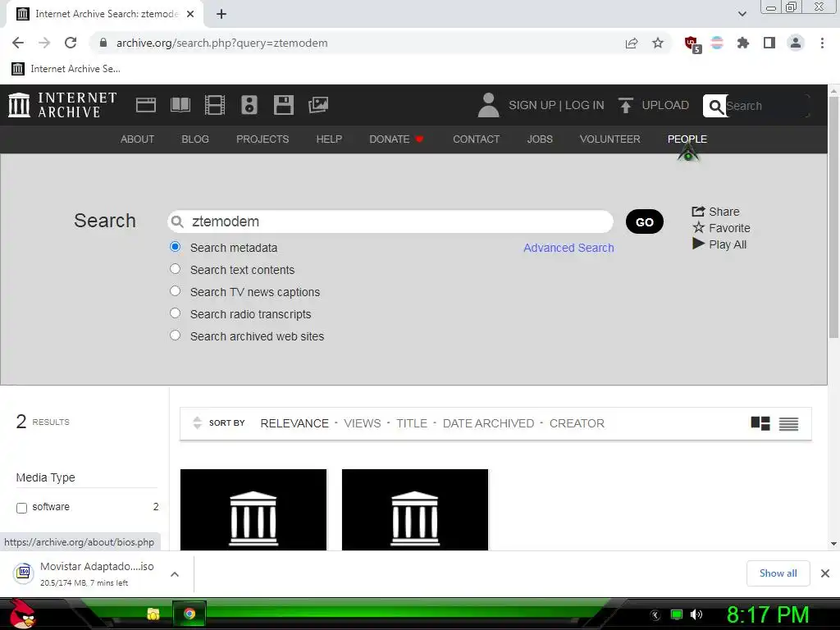The width and height of the screenshot is (840, 630).
Task: Open the JOBS menu item
Action: pos(540,139)
